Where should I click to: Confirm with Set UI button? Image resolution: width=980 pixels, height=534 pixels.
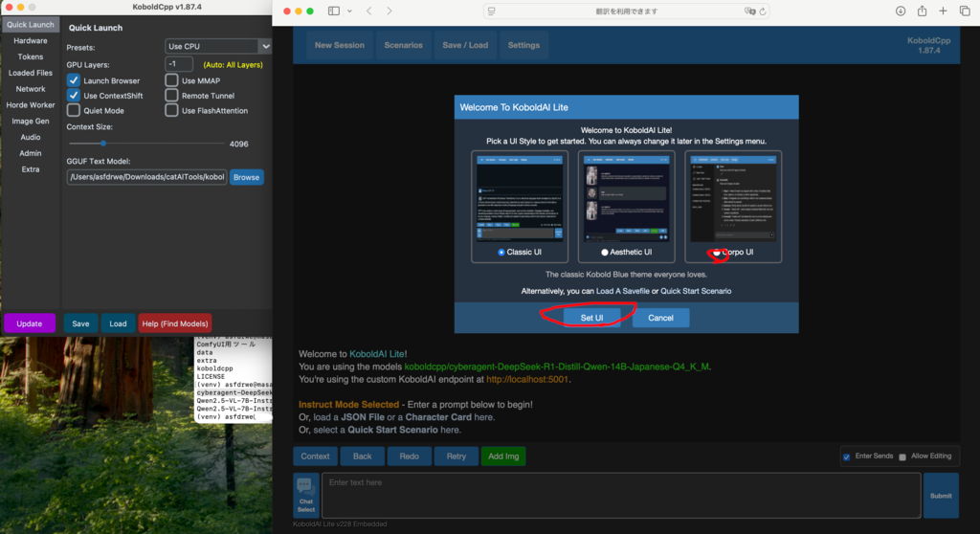[591, 318]
